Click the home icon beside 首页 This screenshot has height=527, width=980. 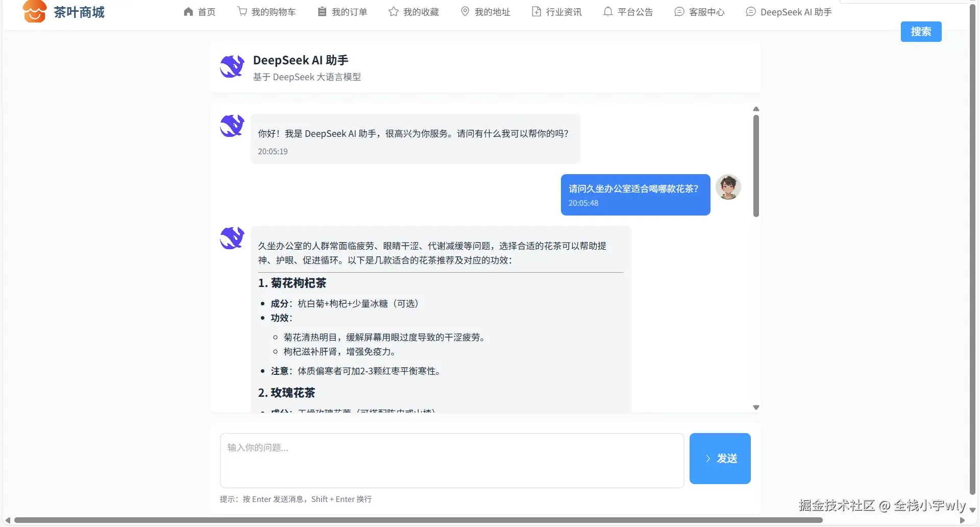[x=188, y=12]
